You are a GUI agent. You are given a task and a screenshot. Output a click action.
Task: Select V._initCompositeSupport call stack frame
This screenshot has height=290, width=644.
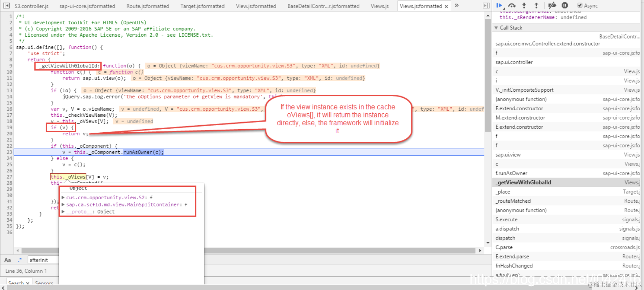point(567,90)
